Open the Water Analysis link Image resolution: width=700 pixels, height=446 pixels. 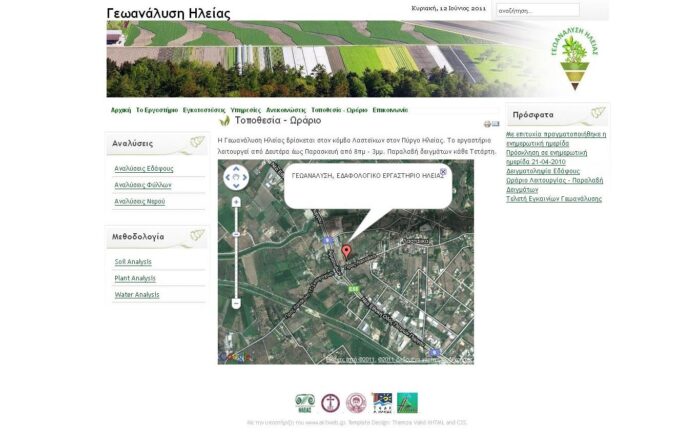coord(137,295)
